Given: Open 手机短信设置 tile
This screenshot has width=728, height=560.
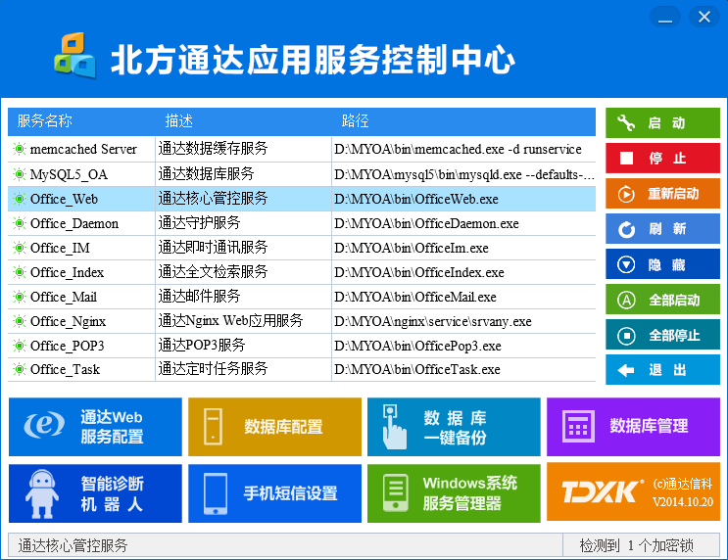Looking at the screenshot, I should tap(274, 492).
